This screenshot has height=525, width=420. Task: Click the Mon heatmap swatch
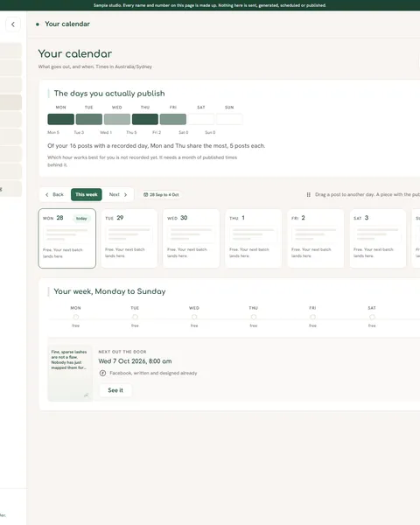pyautogui.click(x=61, y=119)
